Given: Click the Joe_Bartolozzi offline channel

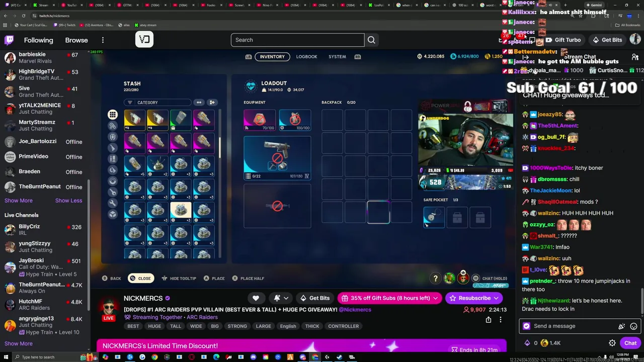Looking at the screenshot, I should click(44, 142).
